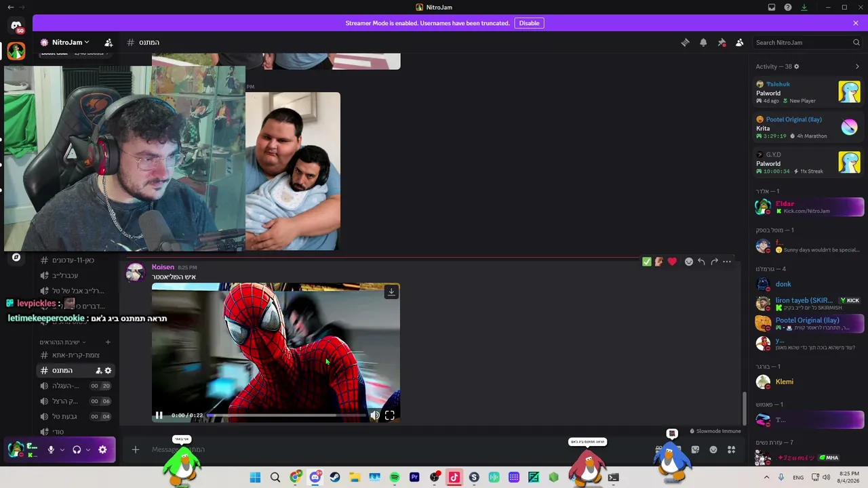
Task: Open the sticker picker
Action: tap(695, 449)
